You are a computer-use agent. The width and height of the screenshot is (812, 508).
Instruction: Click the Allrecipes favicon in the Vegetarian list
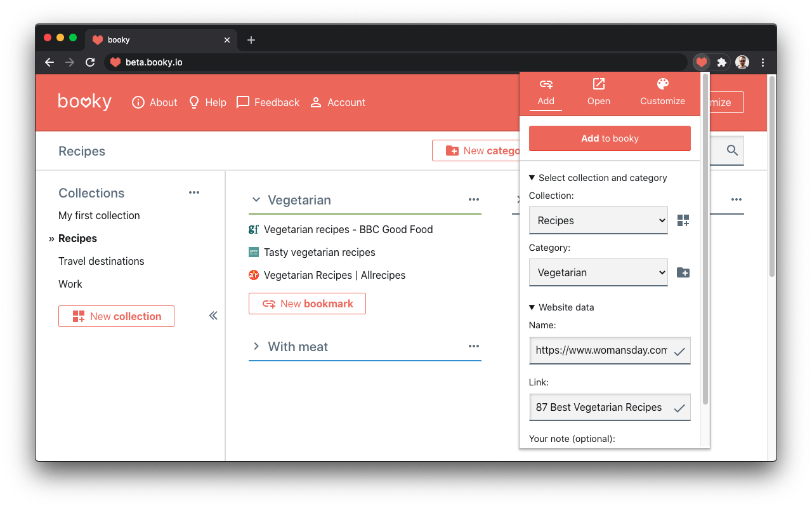254,275
